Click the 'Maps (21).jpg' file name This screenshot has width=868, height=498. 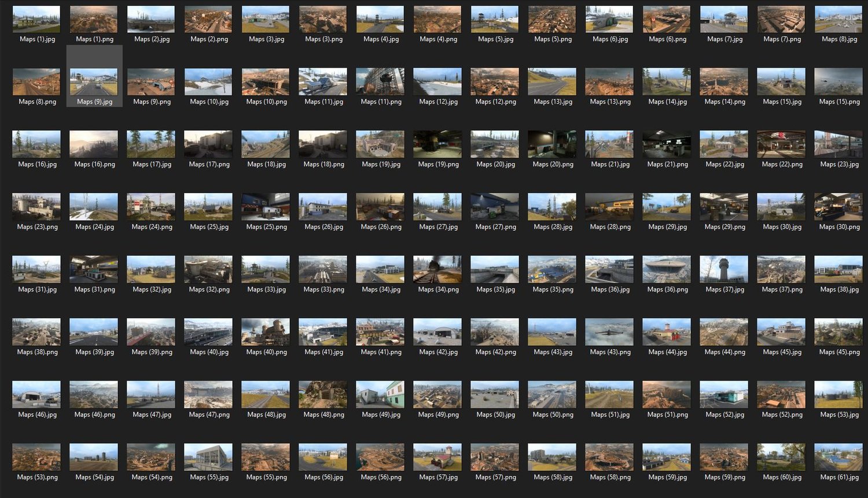point(610,164)
